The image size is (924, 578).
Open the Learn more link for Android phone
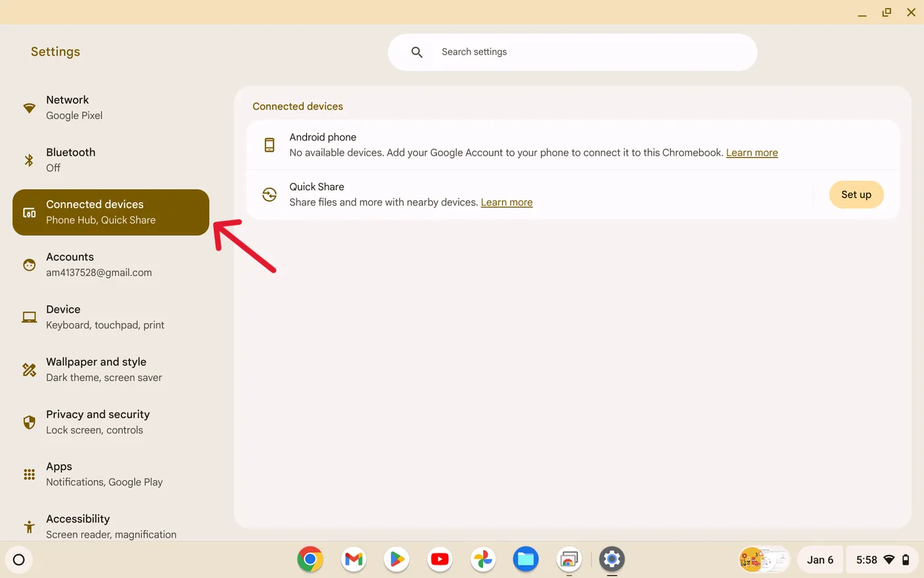coord(752,153)
